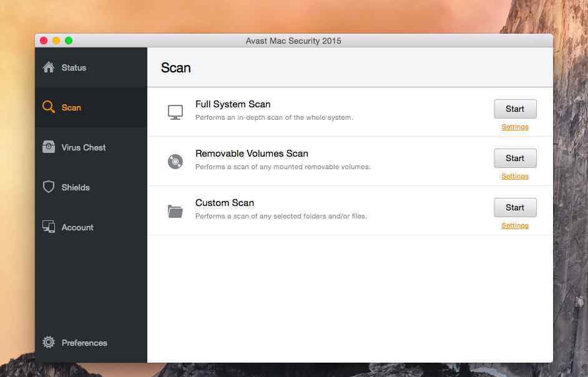Click the Preferences gear icon

coord(48,342)
